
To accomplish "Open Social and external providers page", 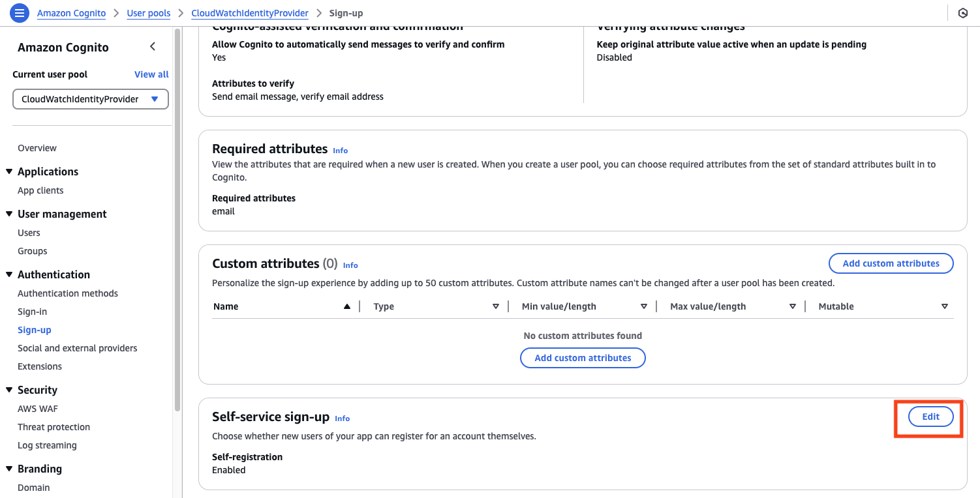I will [77, 348].
